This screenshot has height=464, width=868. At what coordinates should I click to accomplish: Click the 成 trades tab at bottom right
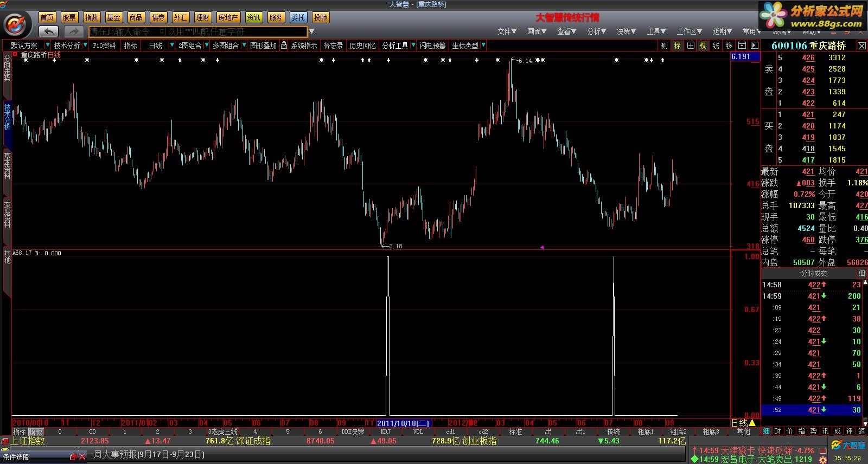point(838,431)
